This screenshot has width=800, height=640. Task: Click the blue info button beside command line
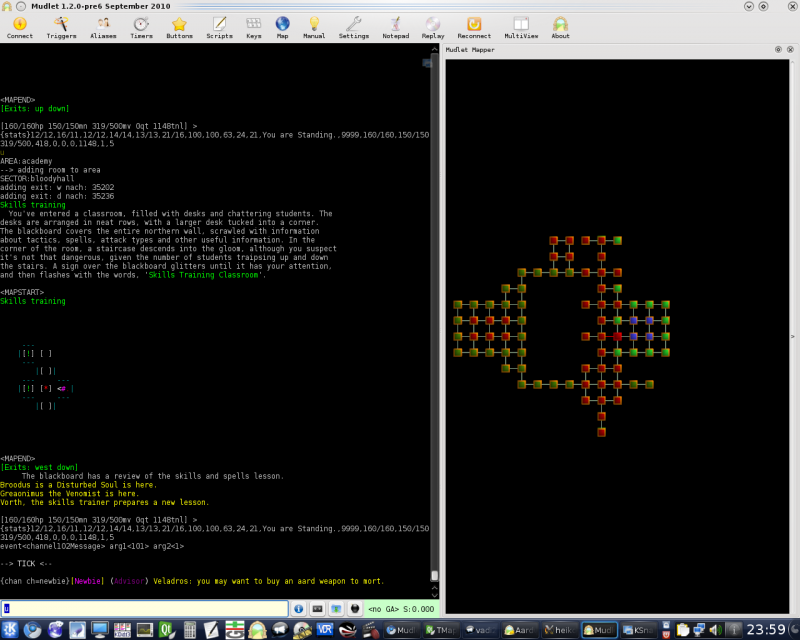click(x=298, y=608)
